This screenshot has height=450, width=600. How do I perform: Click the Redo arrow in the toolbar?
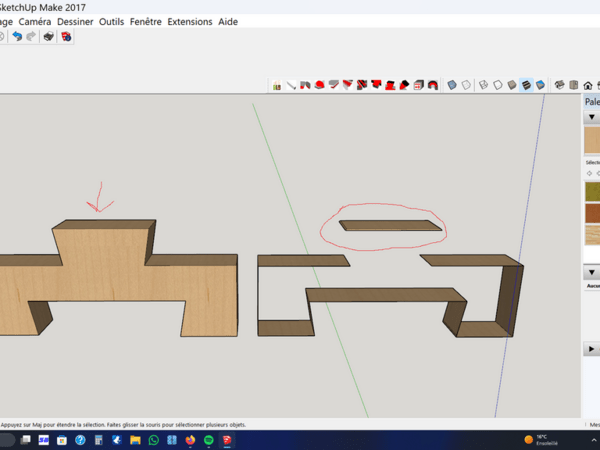(x=30, y=37)
